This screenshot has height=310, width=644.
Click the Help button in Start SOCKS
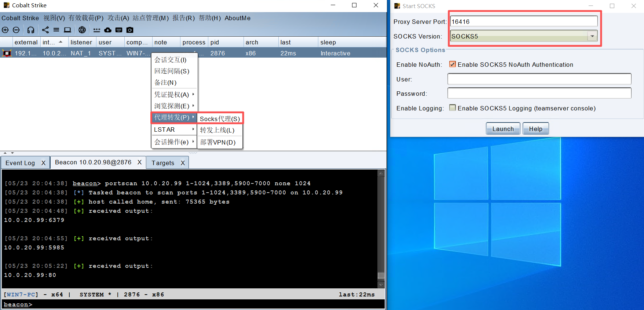point(536,129)
